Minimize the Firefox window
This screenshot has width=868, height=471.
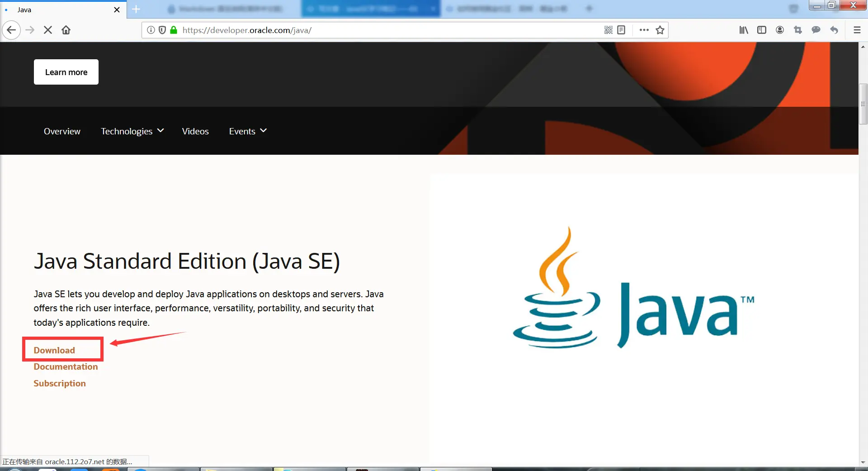[x=817, y=5]
